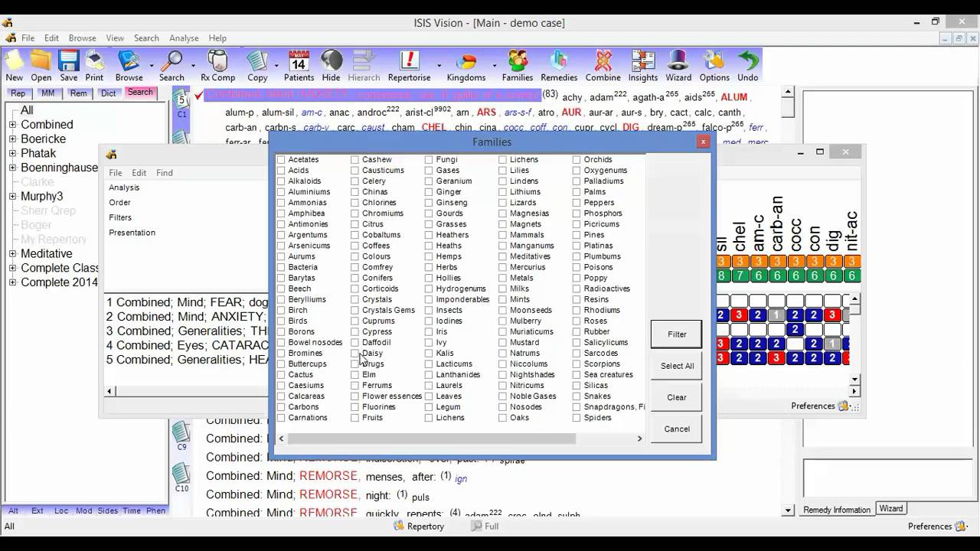Click the Copy toolbar icon

[x=257, y=66]
